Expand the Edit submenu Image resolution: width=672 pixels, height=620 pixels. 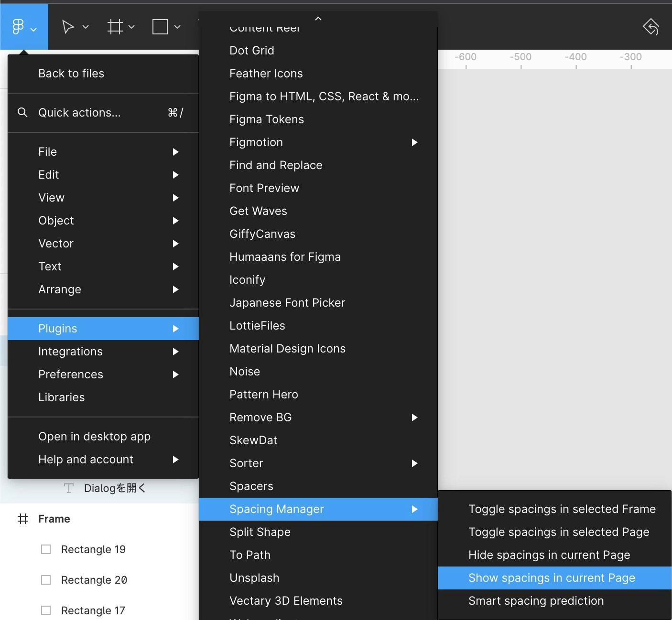click(x=103, y=175)
